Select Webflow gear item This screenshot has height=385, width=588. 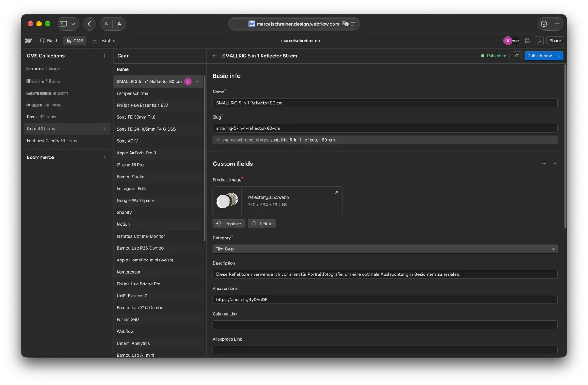pyautogui.click(x=158, y=332)
